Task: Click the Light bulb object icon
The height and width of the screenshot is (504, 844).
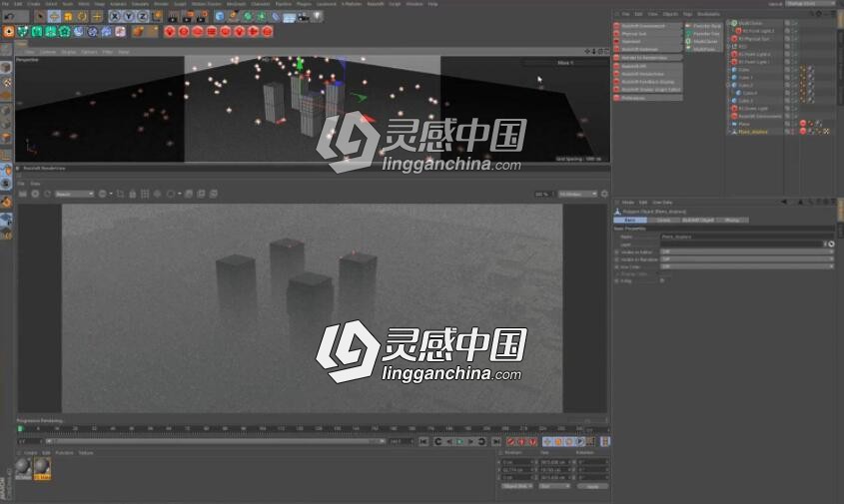Action: coord(318,17)
